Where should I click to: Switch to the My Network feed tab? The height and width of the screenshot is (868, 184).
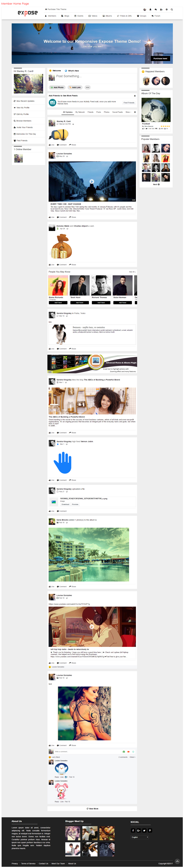(80, 112)
